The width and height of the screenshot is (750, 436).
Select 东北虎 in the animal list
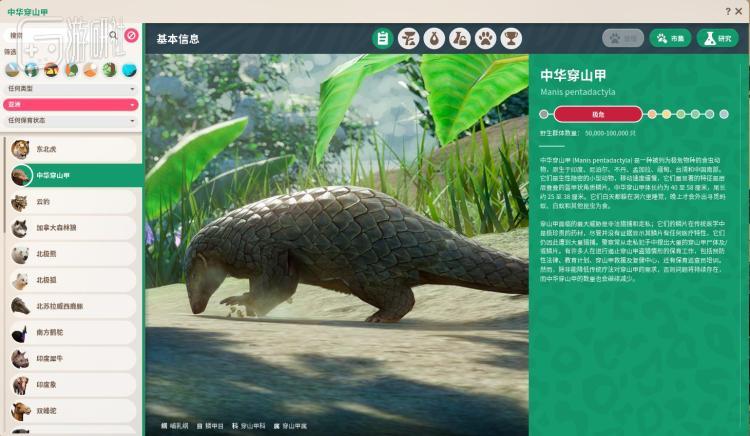tap(73, 150)
